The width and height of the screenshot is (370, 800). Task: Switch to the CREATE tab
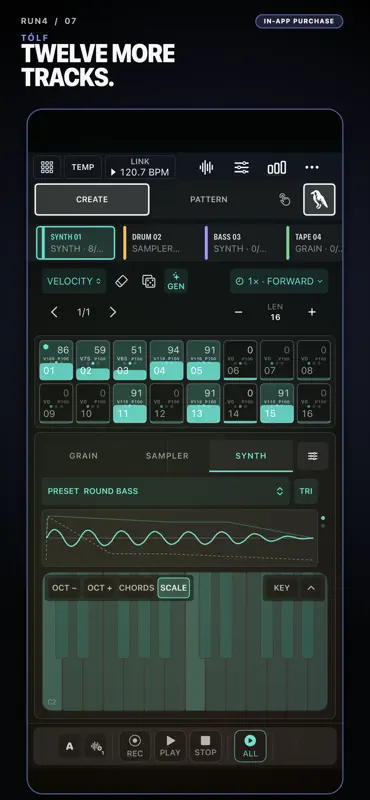(92, 199)
